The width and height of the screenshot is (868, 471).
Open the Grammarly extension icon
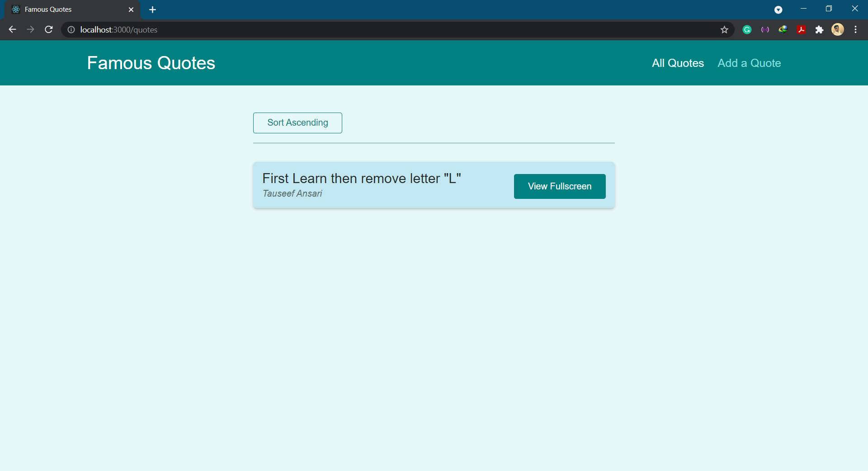point(747,30)
